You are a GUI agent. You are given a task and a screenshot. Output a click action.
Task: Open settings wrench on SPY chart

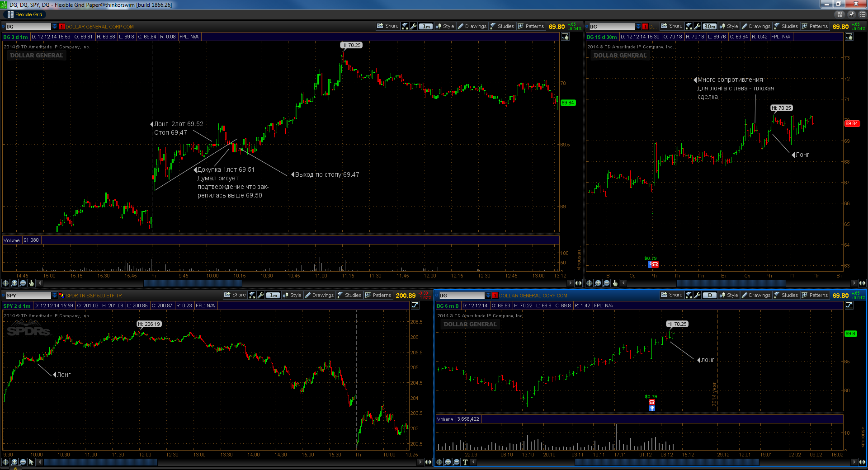tap(260, 295)
